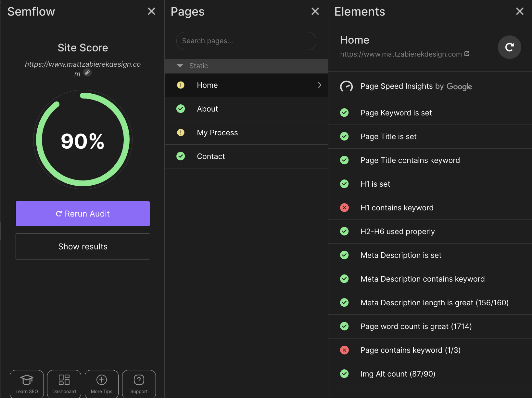Click green check beside H1 is set
Screen dimensions: 532x398
(344, 184)
